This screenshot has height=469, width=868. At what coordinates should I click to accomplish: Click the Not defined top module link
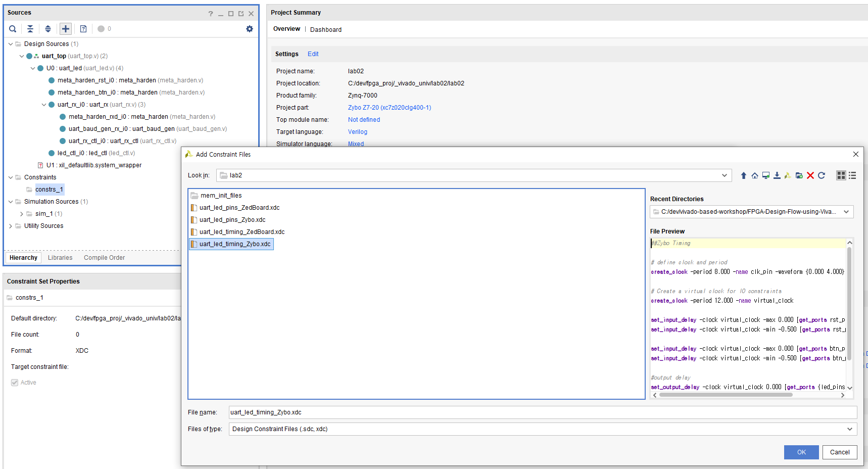[x=364, y=120]
